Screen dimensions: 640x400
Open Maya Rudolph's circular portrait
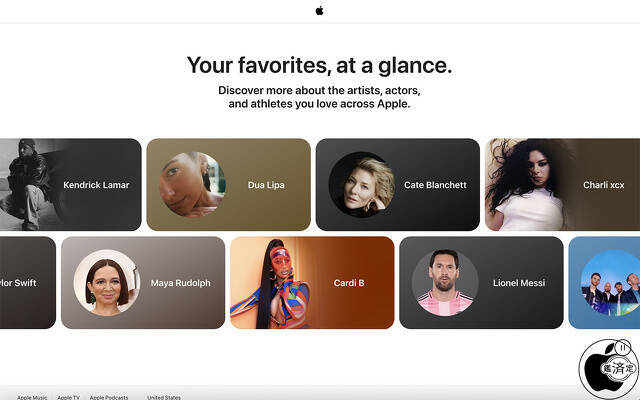point(107,282)
